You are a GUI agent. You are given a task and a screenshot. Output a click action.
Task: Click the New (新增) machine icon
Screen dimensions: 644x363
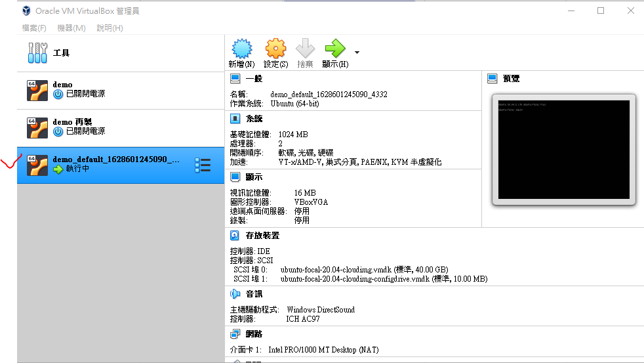coord(241,49)
